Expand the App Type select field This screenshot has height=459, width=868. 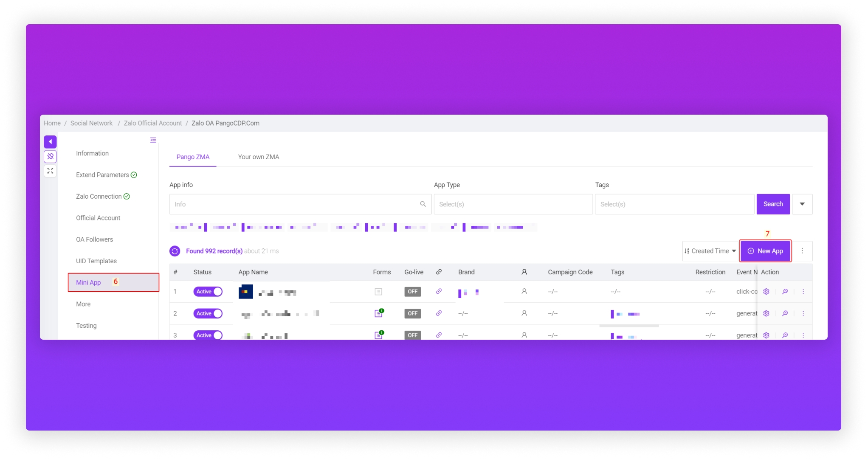pyautogui.click(x=513, y=204)
